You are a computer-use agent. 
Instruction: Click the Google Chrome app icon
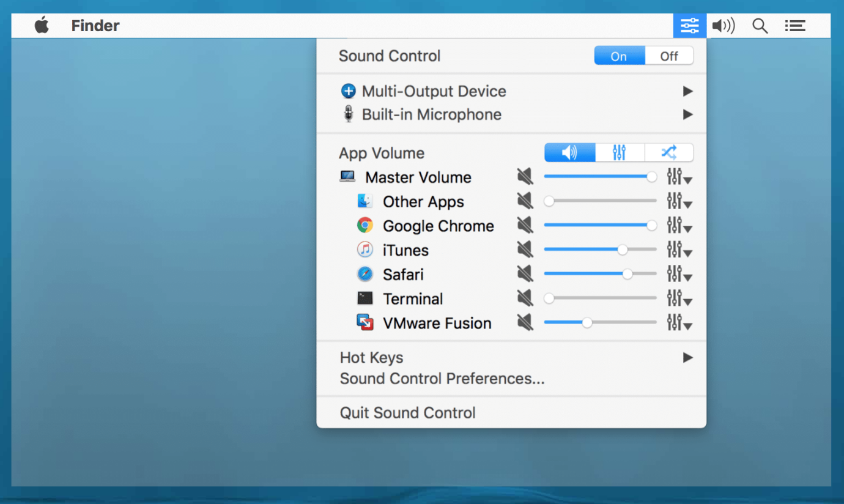[365, 225]
